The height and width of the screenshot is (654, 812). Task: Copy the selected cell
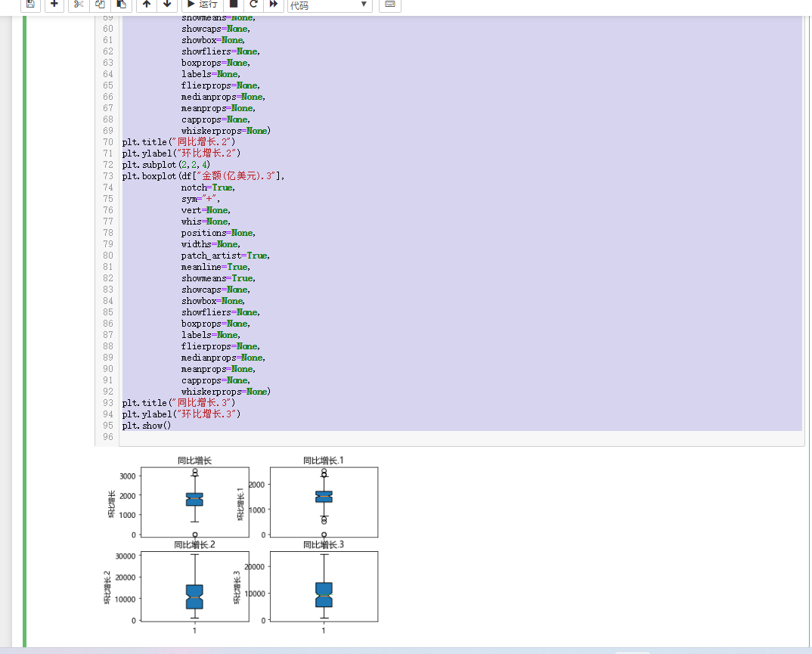(100, 4)
